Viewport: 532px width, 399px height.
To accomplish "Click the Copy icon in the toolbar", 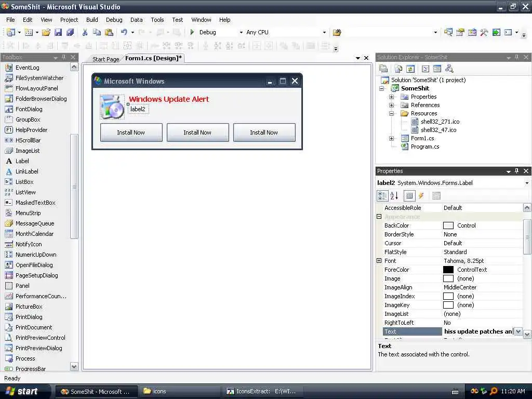I will tap(97, 32).
